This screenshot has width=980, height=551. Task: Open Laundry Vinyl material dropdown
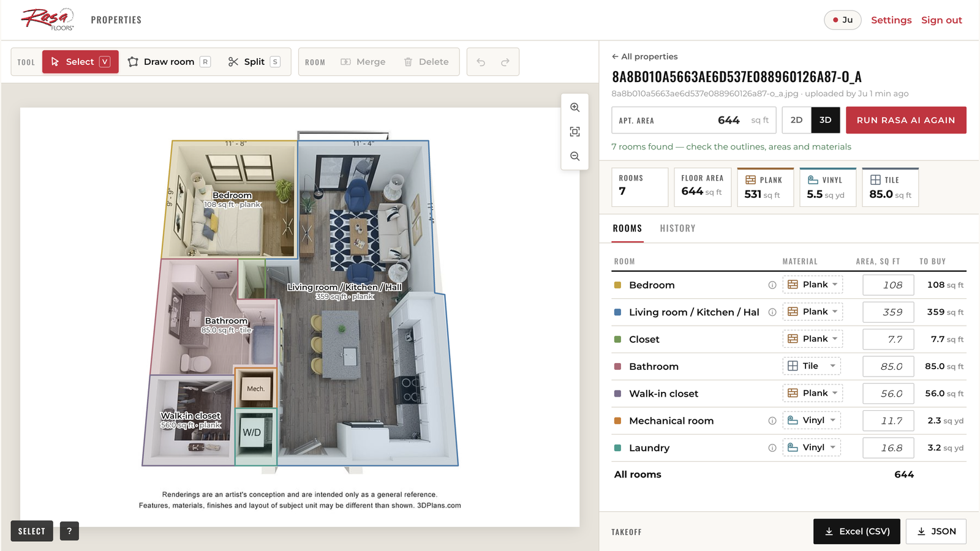click(812, 448)
